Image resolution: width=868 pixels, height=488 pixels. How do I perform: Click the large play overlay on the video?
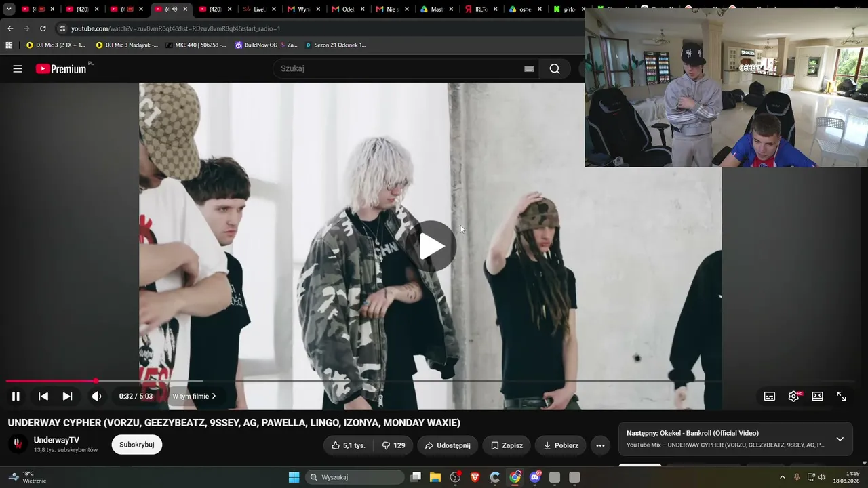tap(433, 246)
